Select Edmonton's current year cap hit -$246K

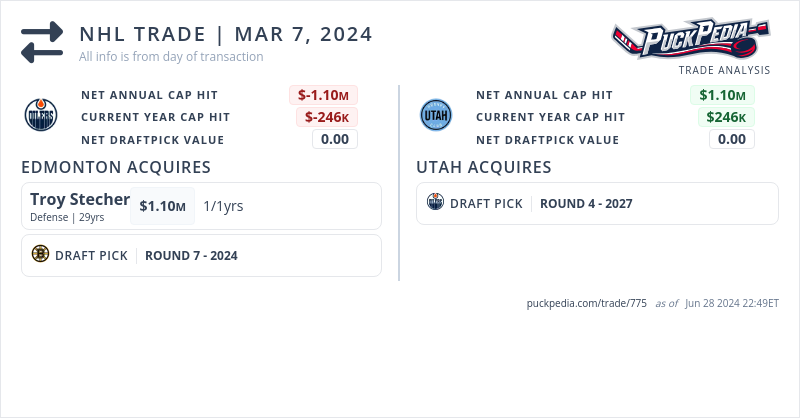pos(327,117)
